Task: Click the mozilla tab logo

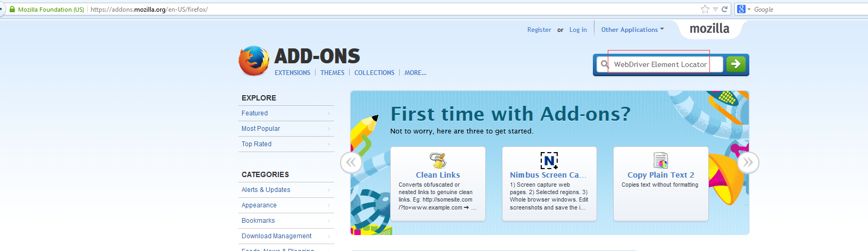Action: point(709,29)
